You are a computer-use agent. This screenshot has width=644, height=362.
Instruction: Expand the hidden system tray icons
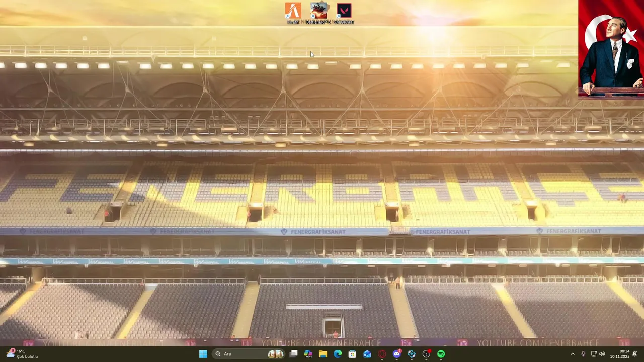tap(572, 354)
